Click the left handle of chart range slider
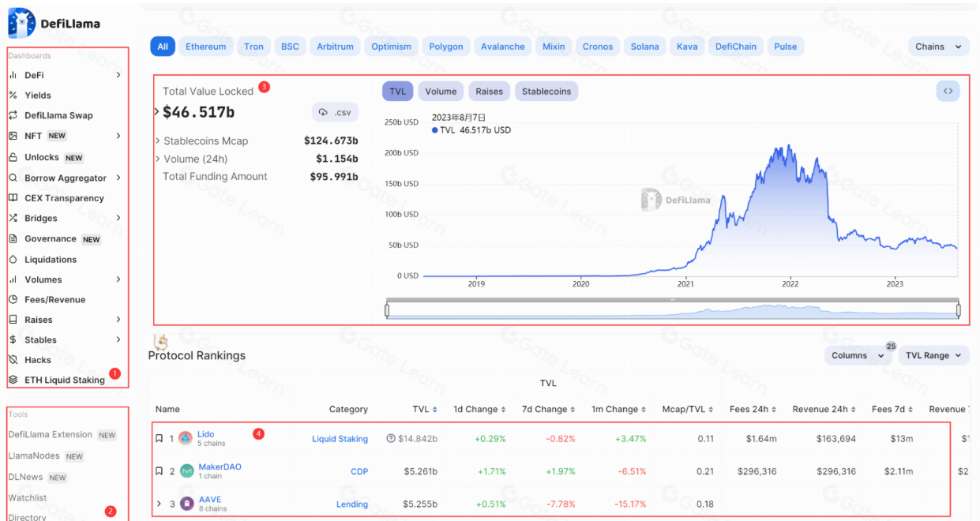This screenshot has width=980, height=521. [x=387, y=310]
